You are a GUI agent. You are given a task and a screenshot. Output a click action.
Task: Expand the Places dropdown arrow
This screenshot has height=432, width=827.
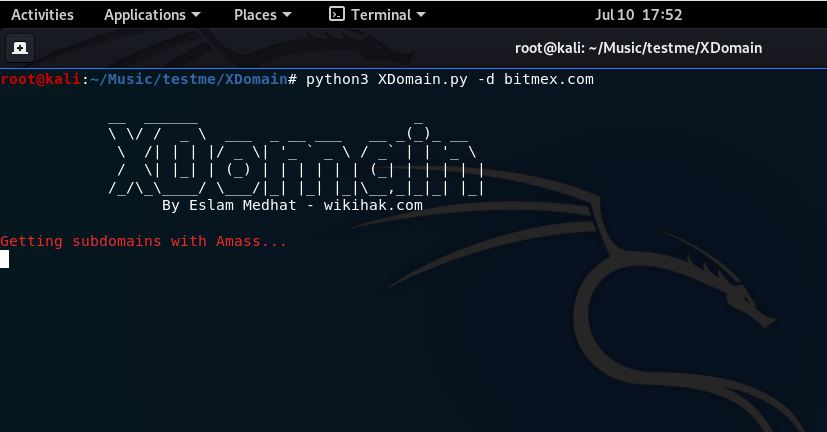click(287, 15)
